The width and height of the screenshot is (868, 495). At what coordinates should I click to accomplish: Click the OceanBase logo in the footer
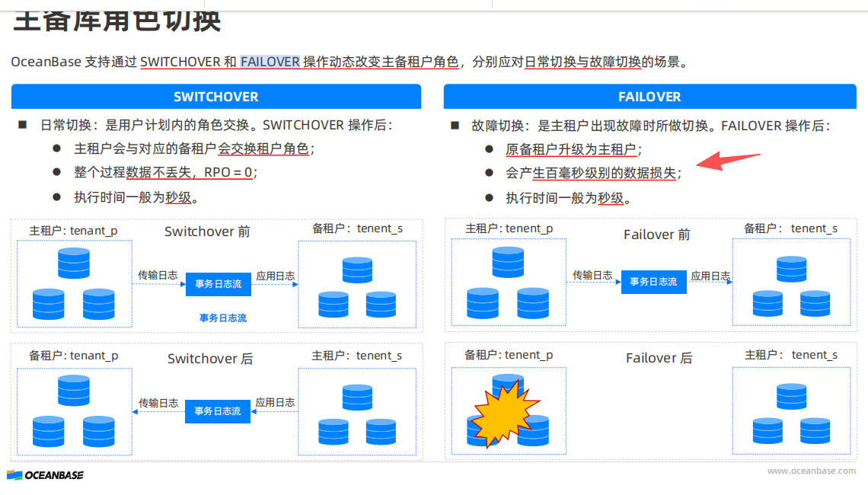46,475
